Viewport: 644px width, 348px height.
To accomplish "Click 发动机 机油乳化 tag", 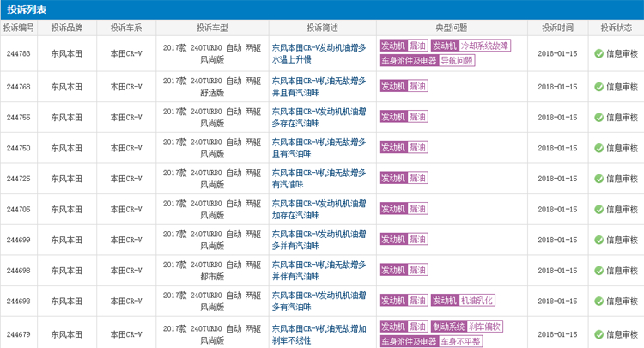I will [x=463, y=301].
